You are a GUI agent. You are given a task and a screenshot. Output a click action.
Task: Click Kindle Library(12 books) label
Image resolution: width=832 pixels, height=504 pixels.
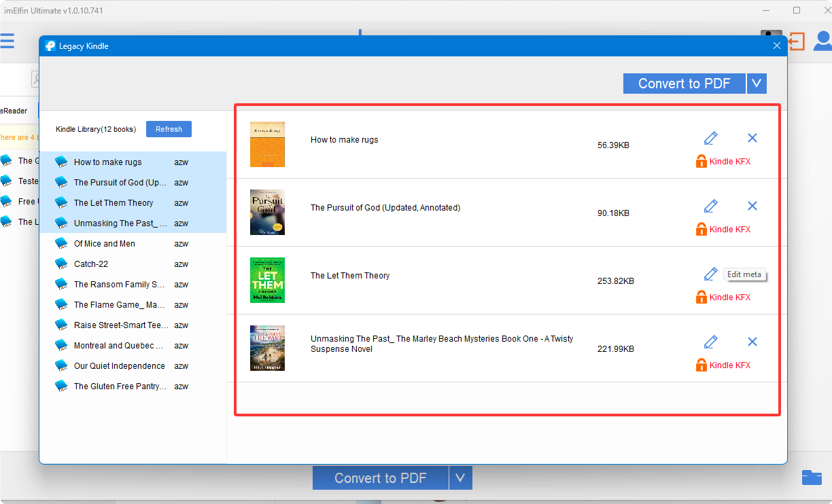coord(96,129)
